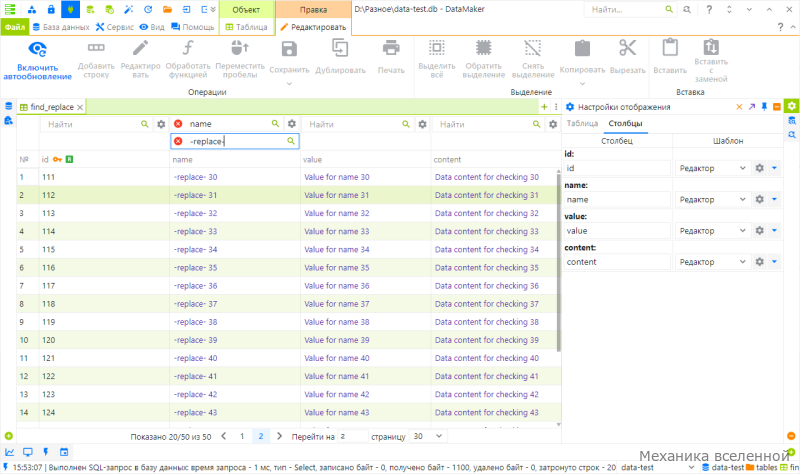800x474 pixels.
Task: Click Переместить пробелы ribbon icon
Action: (240, 48)
